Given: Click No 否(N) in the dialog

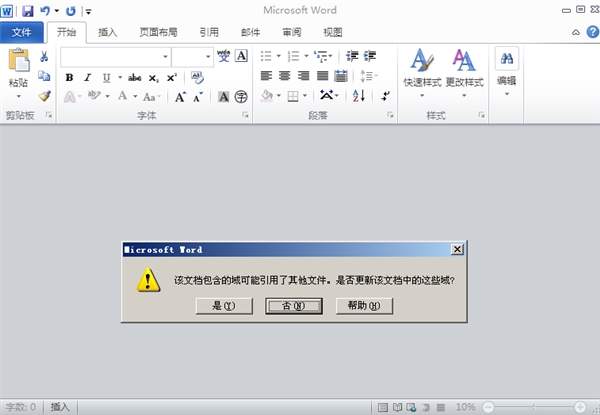Looking at the screenshot, I should coord(294,306).
